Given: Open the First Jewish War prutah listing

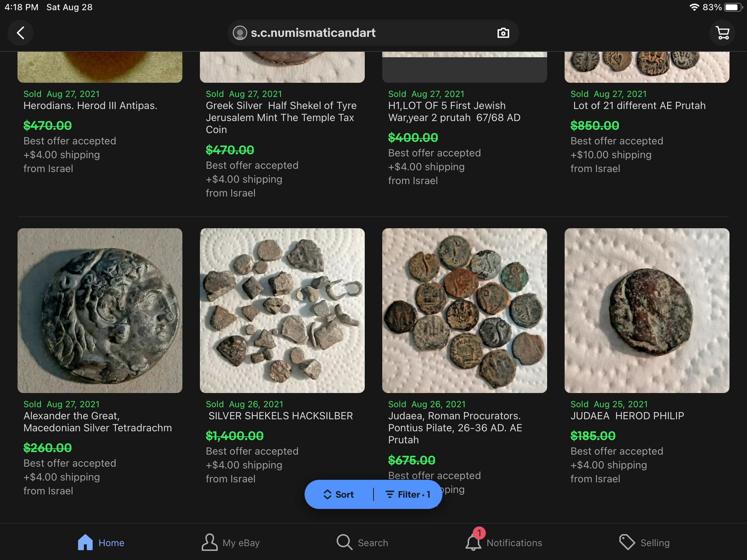Looking at the screenshot, I should point(454,112).
